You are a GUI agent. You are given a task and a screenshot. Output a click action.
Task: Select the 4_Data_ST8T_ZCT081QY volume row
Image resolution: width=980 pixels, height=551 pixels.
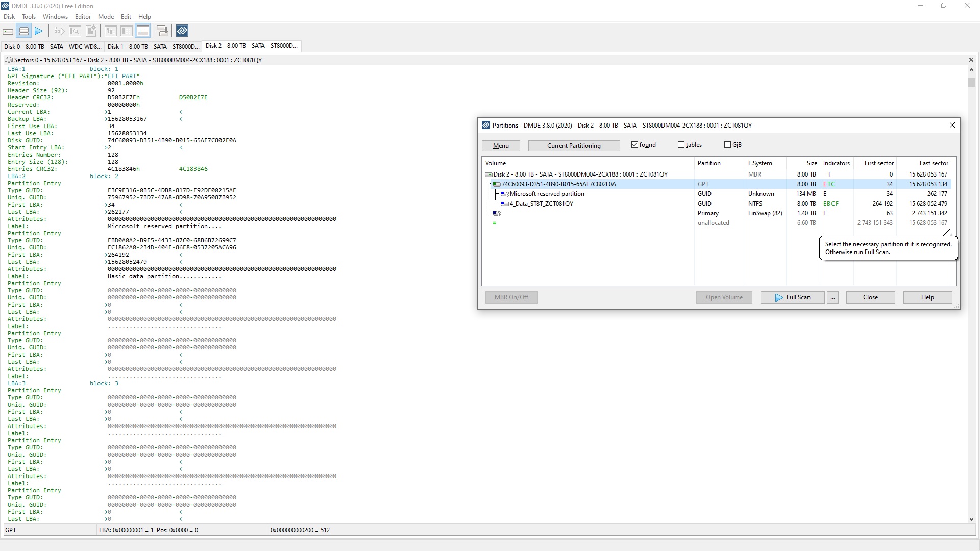[x=717, y=204]
